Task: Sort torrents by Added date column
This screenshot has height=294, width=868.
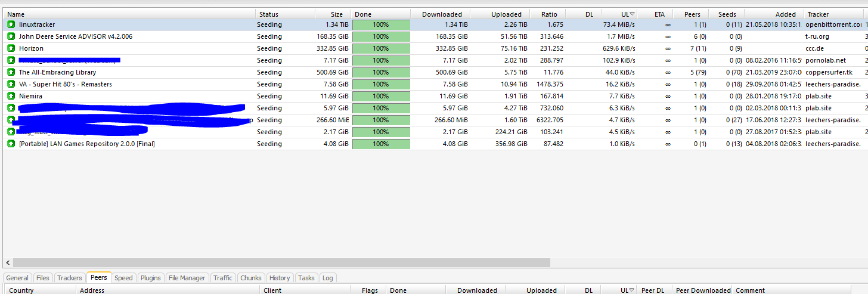Action: pyautogui.click(x=774, y=14)
